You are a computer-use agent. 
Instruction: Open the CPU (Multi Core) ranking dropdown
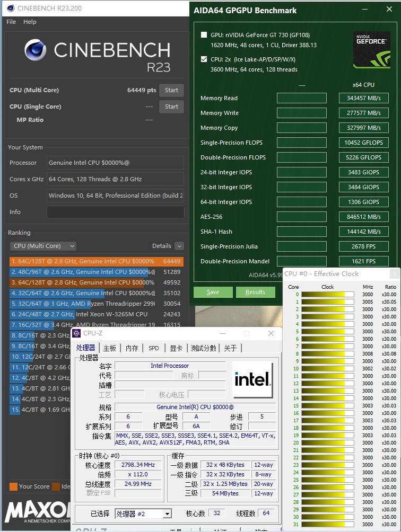tap(43, 246)
